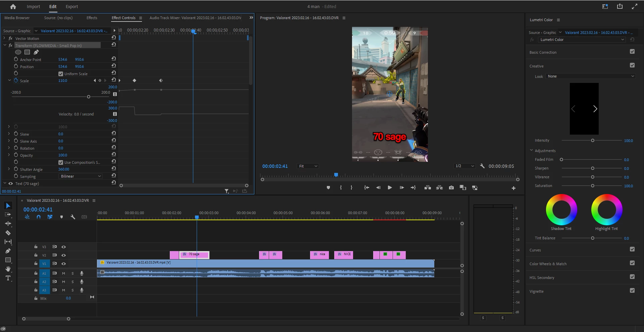Click Export Frame camera icon
Viewport: 644px width, 332px height.
coord(451,188)
